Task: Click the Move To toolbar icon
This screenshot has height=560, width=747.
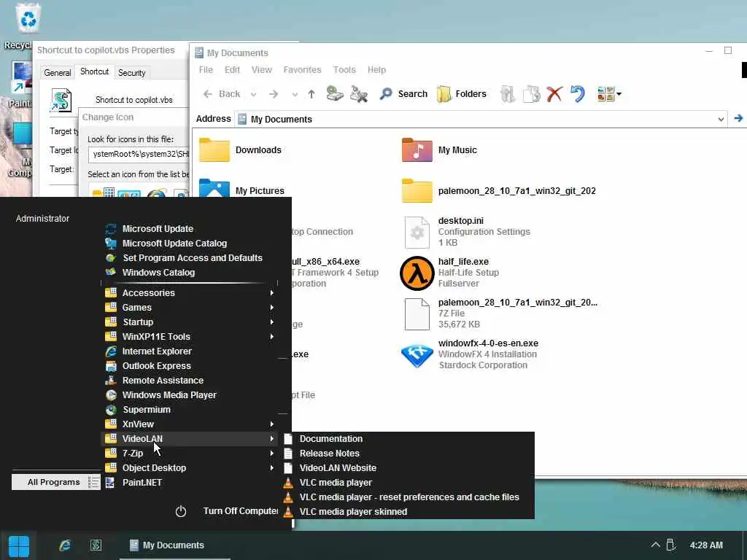Action: tap(508, 94)
